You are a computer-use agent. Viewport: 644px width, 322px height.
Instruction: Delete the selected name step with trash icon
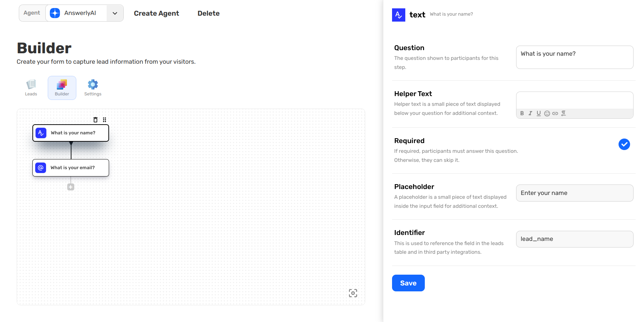point(95,120)
